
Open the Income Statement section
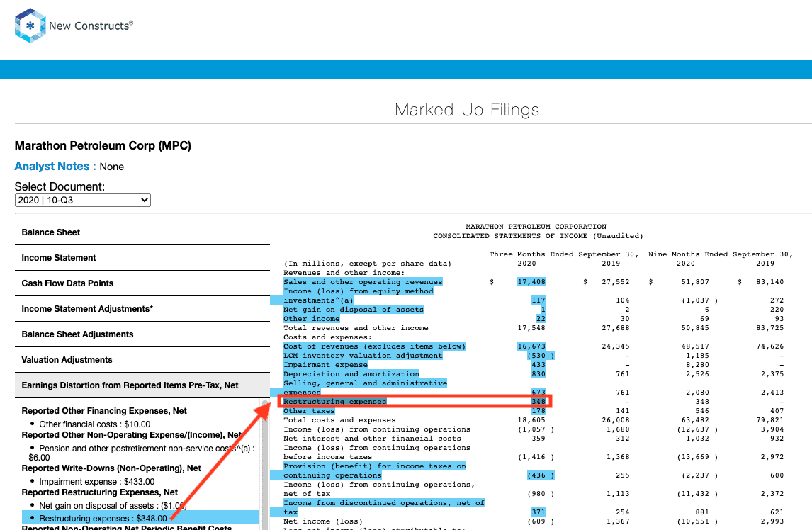pyautogui.click(x=142, y=257)
